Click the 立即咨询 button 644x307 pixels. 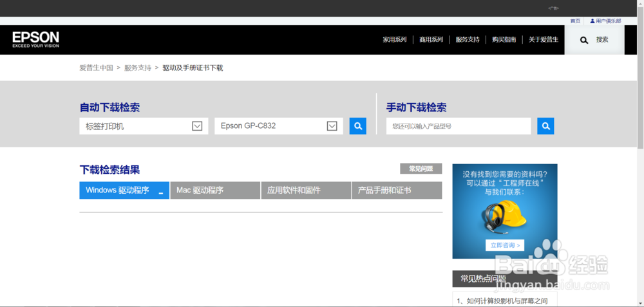point(505,245)
